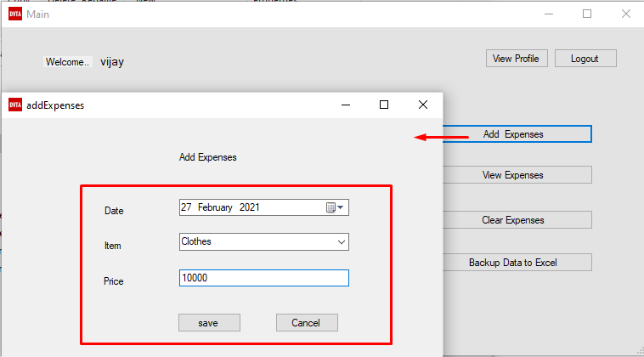Click the Welcome.. label

pyautogui.click(x=67, y=61)
